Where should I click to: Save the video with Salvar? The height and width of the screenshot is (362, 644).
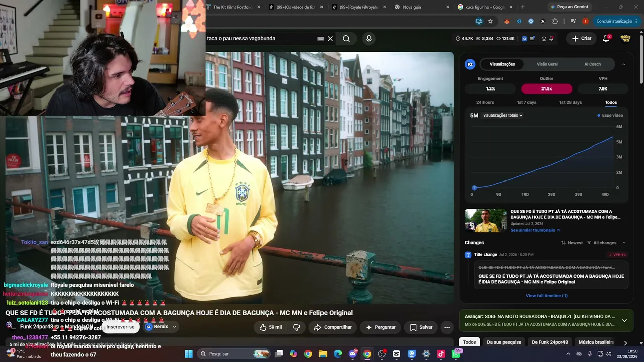pyautogui.click(x=421, y=327)
